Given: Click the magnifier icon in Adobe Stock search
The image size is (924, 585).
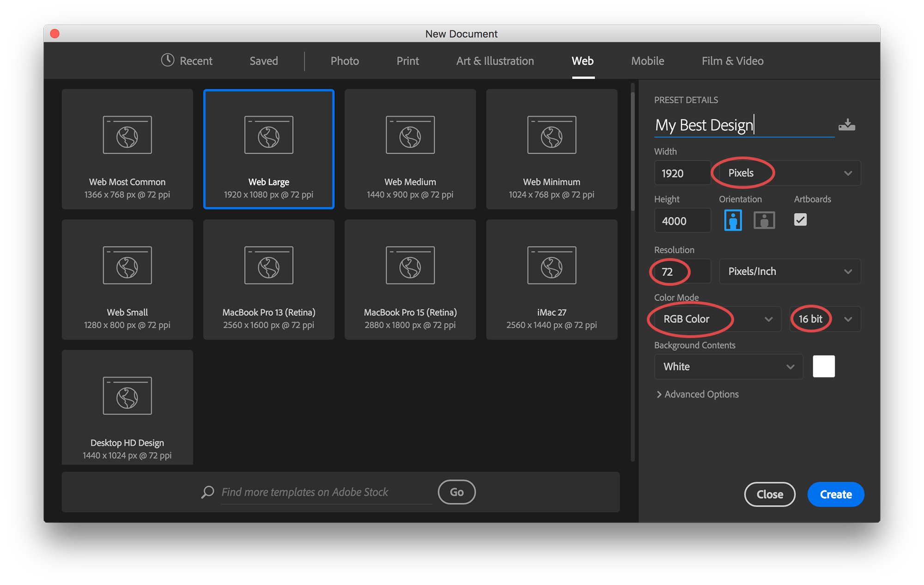Looking at the screenshot, I should (x=208, y=492).
